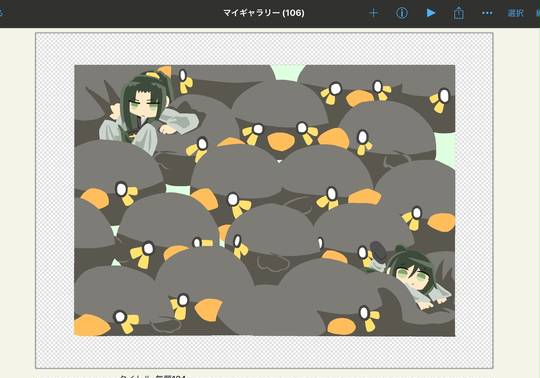Tap the plus icon to create new artwork
Viewport: 540px width, 378px height.
[x=373, y=13]
